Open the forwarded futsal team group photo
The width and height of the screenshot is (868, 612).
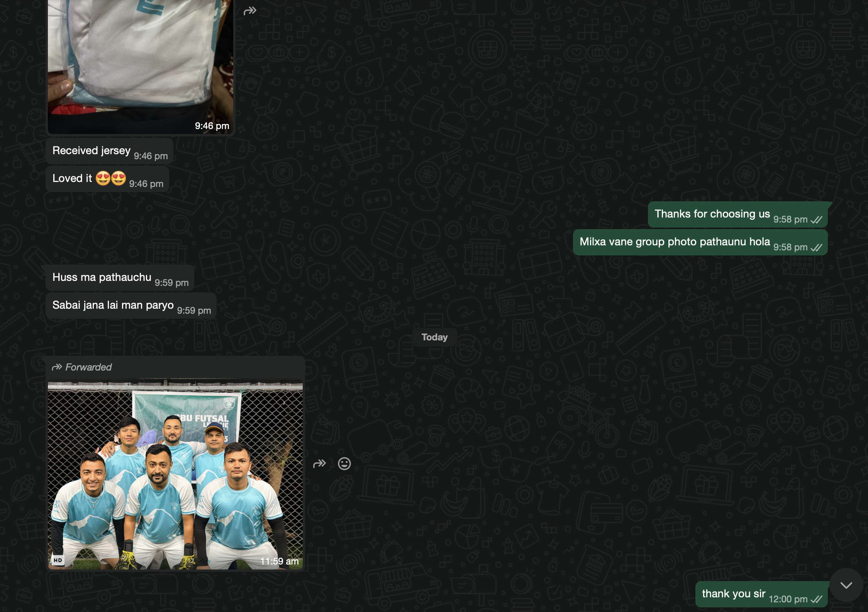pos(175,473)
